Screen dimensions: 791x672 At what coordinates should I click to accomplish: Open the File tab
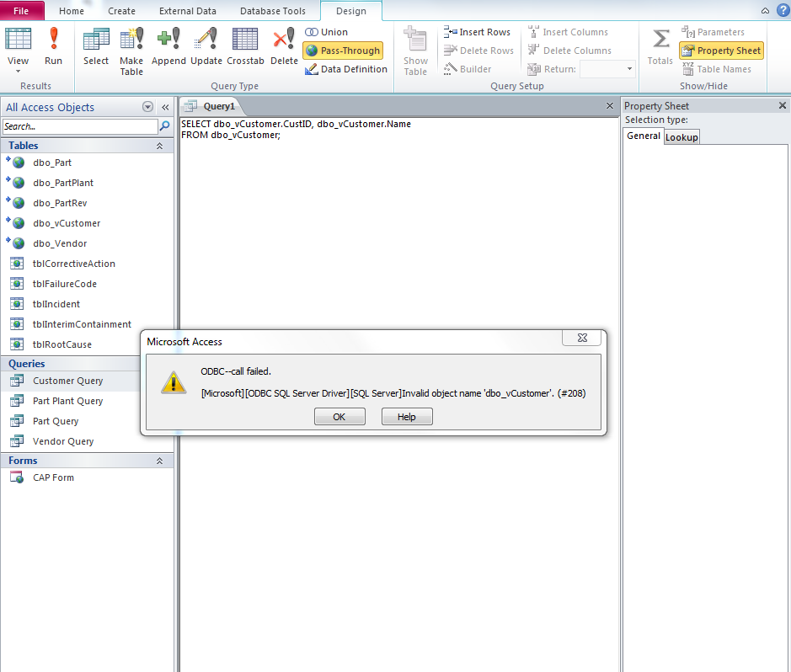point(21,11)
